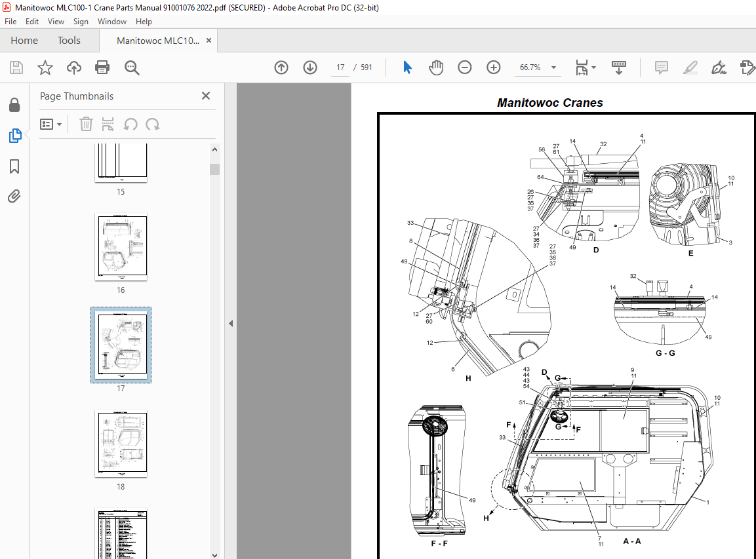
Task: Click the 66.7% zoom value field
Action: 530,67
